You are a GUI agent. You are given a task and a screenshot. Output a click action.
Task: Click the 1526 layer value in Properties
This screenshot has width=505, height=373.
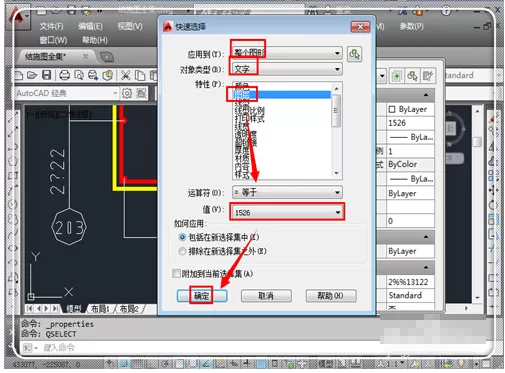point(410,123)
